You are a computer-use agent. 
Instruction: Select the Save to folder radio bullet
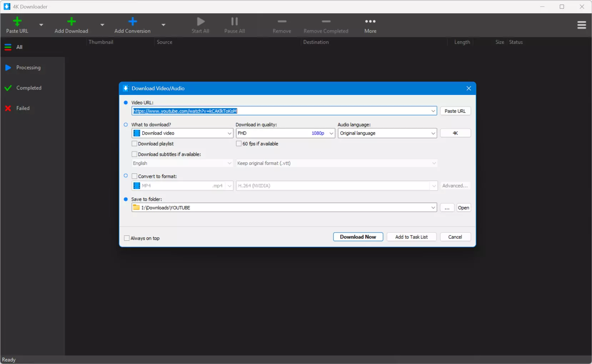tap(126, 199)
